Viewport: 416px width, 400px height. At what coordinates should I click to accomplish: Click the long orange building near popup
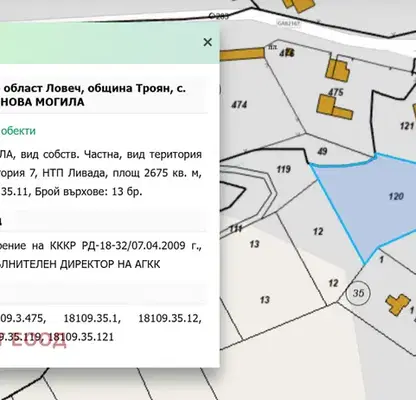point(242,54)
